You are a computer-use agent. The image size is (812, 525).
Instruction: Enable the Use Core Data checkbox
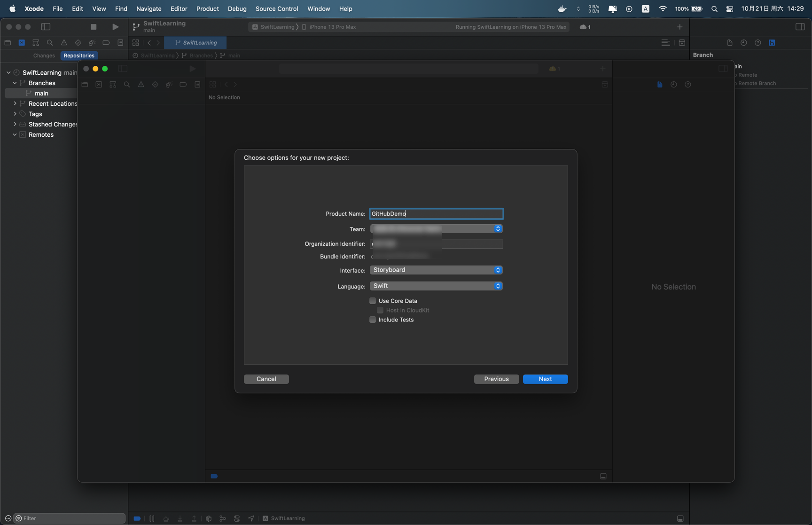(373, 301)
